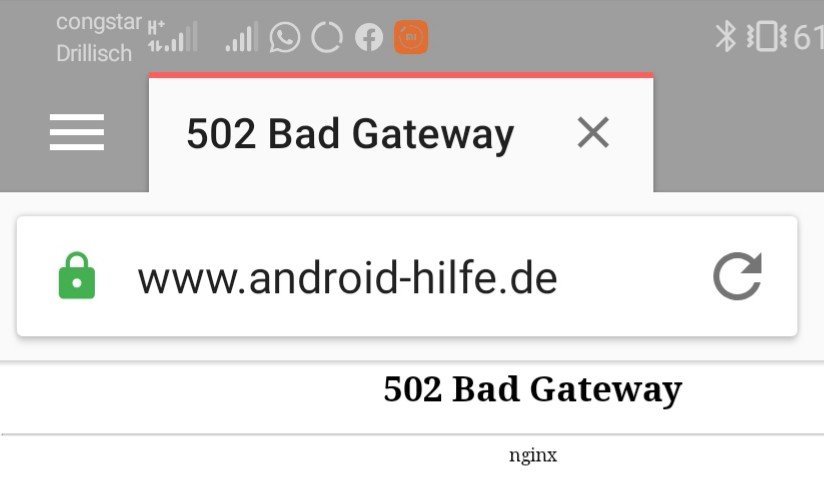Tap the Facebook notification icon
The width and height of the screenshot is (824, 499).
coord(368,37)
